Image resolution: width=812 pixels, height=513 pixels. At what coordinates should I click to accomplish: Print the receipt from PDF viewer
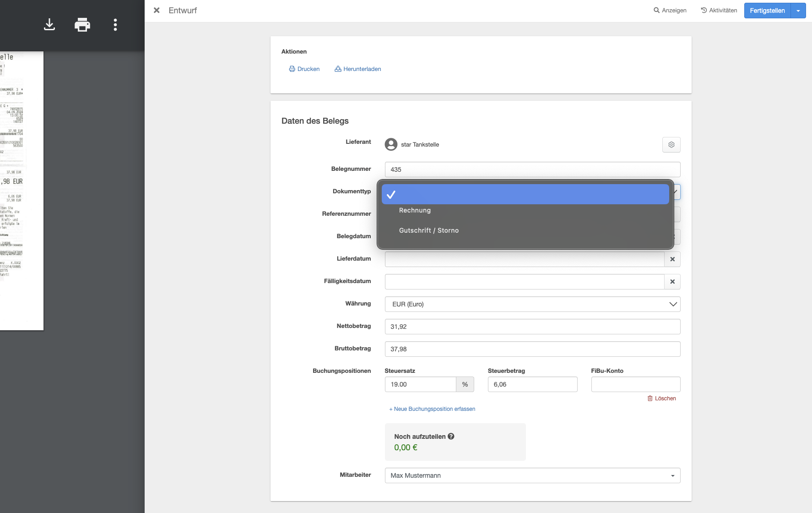click(82, 25)
